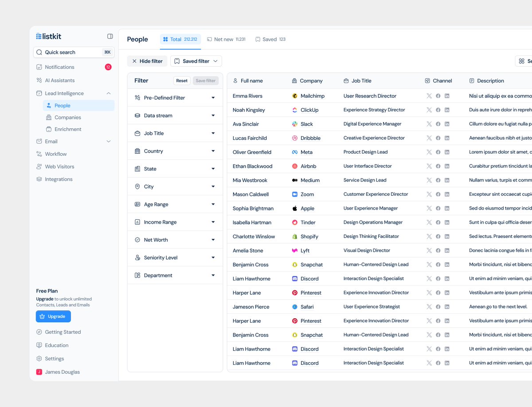Click the listkit logo
This screenshot has width=532, height=407.
tap(49, 36)
